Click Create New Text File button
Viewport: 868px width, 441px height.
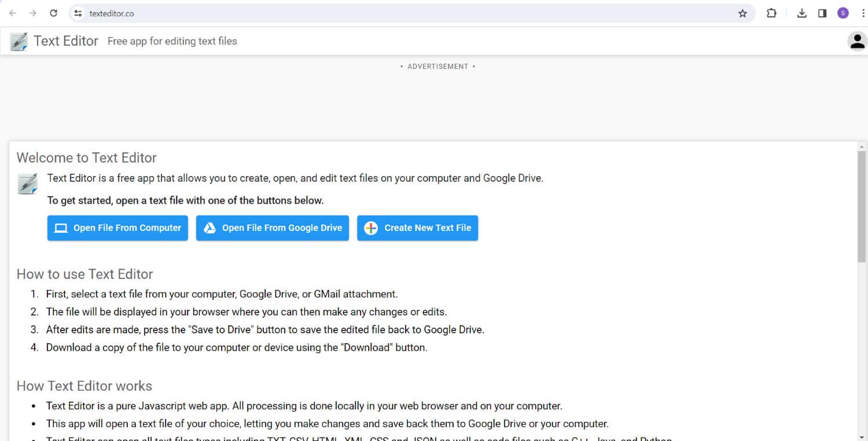(418, 228)
